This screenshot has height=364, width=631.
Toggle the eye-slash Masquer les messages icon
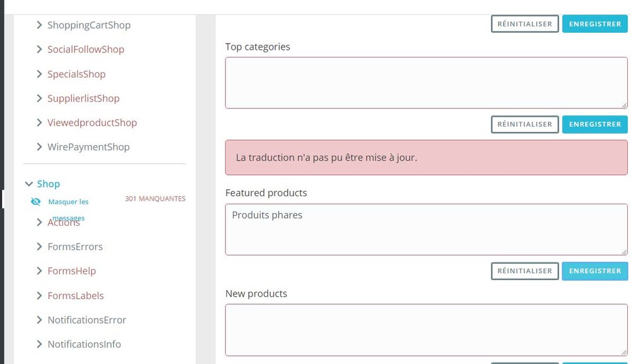click(x=36, y=202)
